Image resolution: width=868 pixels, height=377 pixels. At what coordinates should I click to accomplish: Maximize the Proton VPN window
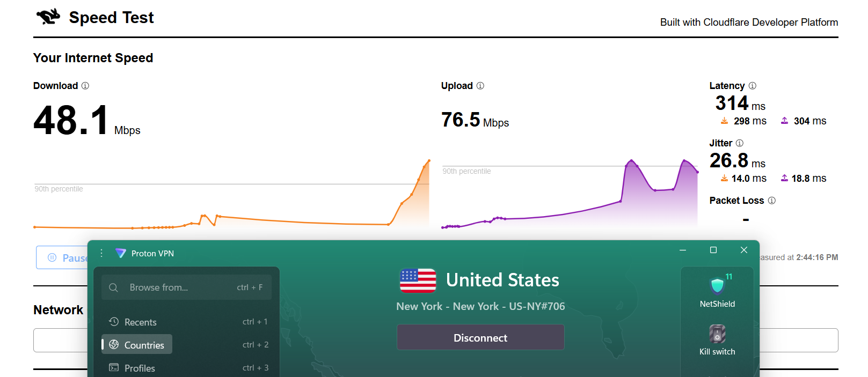(713, 250)
